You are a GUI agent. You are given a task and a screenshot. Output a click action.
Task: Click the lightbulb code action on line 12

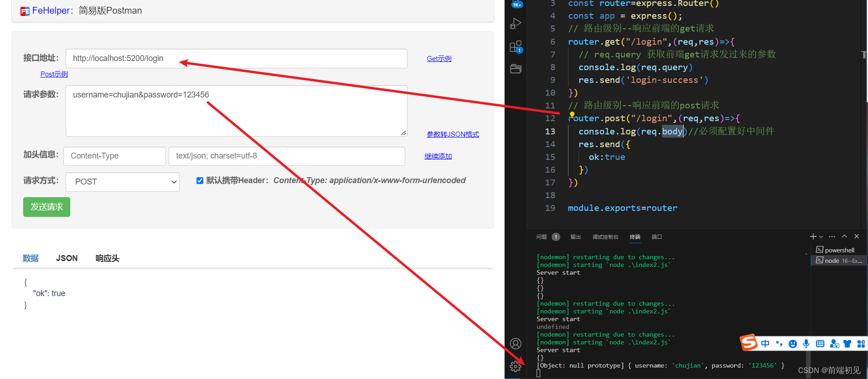(572, 114)
